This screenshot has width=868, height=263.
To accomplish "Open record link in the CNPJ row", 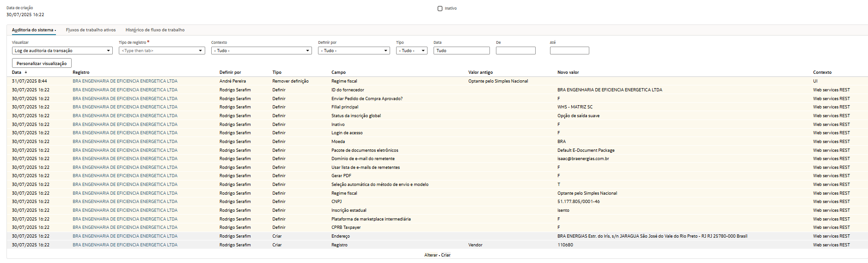I will pos(125,202).
